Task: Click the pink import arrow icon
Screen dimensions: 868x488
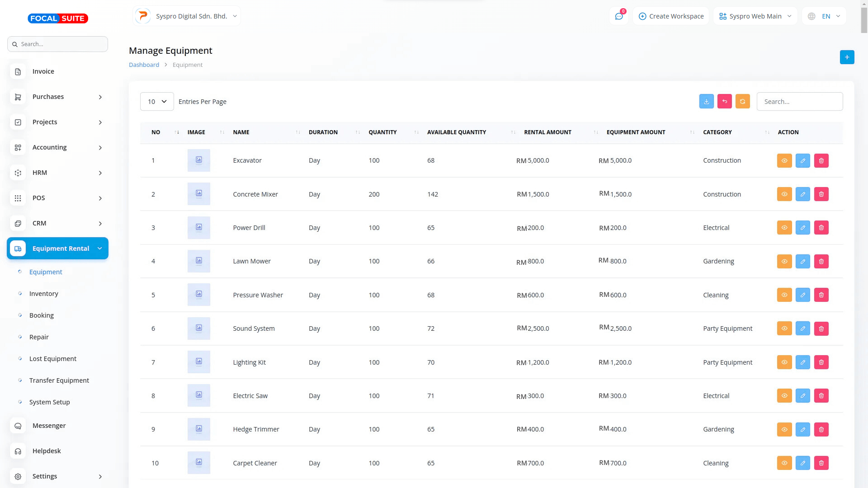Action: (x=724, y=101)
